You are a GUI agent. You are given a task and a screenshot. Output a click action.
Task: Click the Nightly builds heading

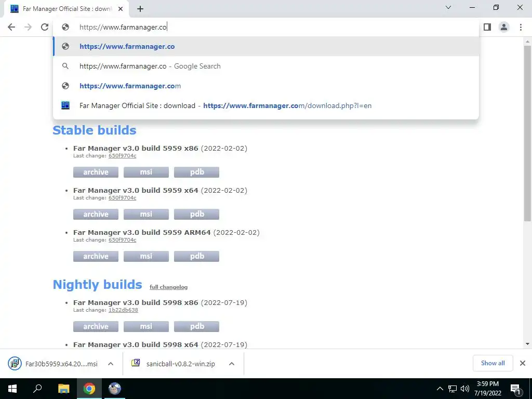pos(97,284)
